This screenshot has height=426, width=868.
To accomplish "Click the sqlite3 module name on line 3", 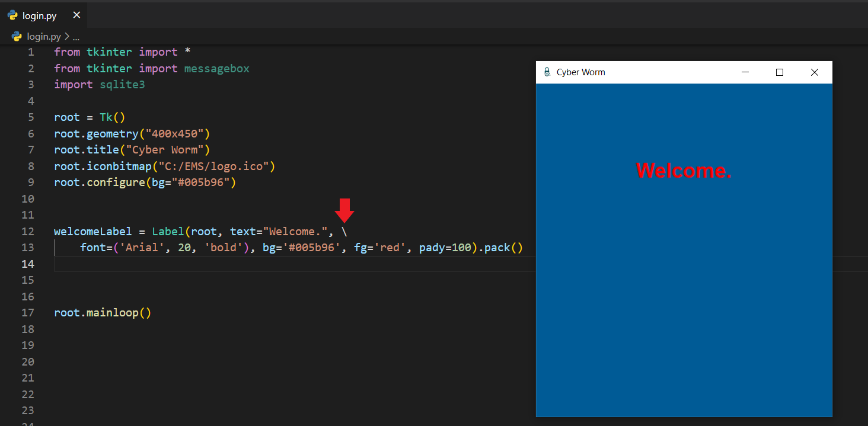I will click(x=122, y=84).
